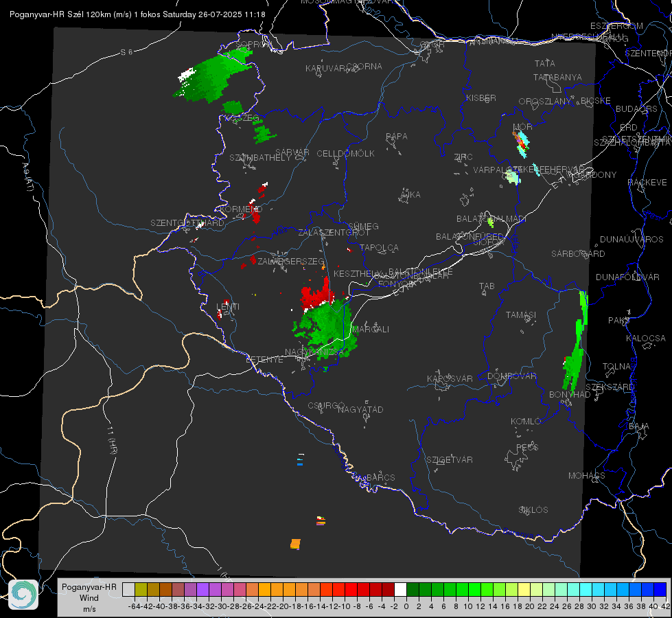Click the CSURGÓ city label
Image resolution: width=672 pixels, height=618 pixels.
[x=326, y=406]
